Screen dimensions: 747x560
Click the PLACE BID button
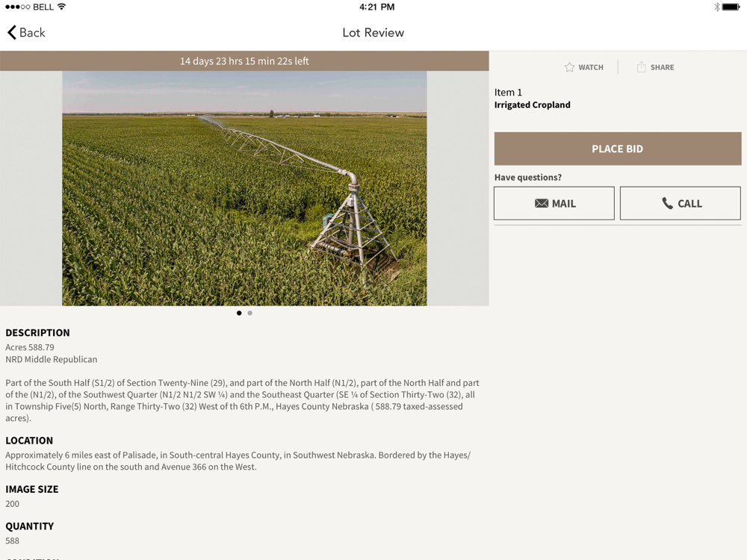tap(618, 149)
